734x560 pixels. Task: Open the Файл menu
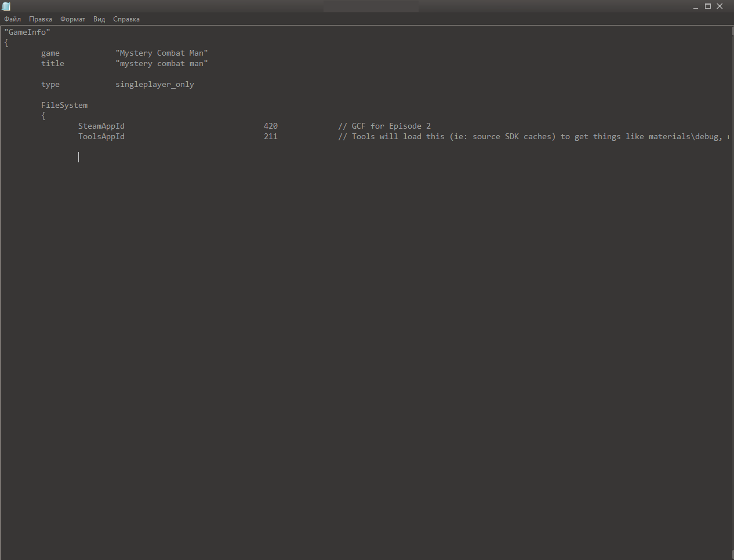coord(12,19)
